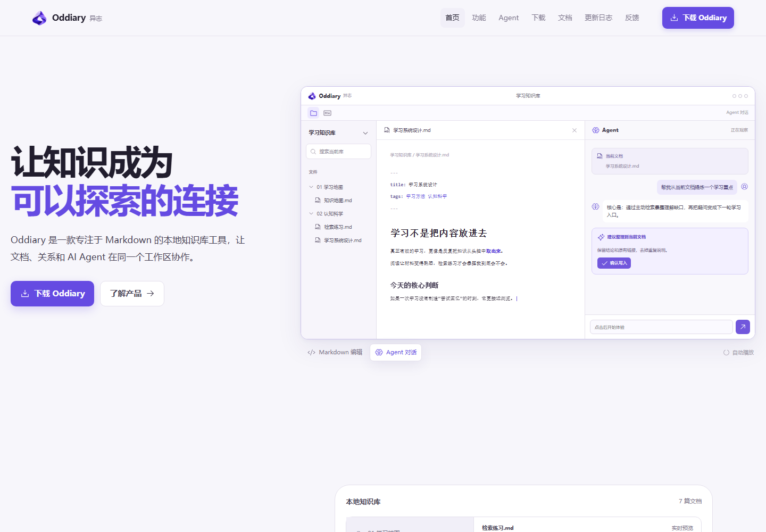Click the 确认写入 button
766x532 pixels.
(x=614, y=263)
